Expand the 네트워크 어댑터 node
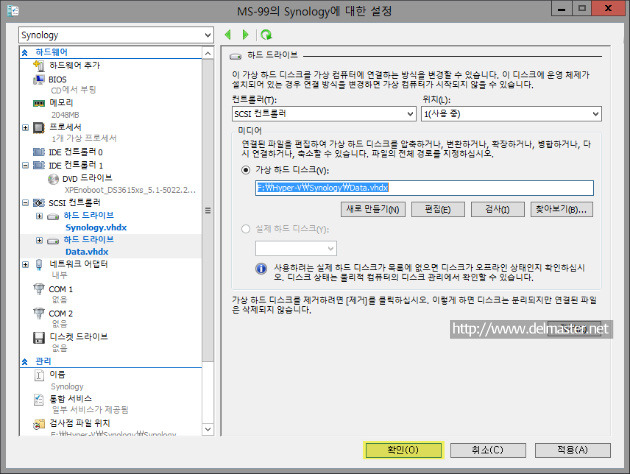 [25, 264]
